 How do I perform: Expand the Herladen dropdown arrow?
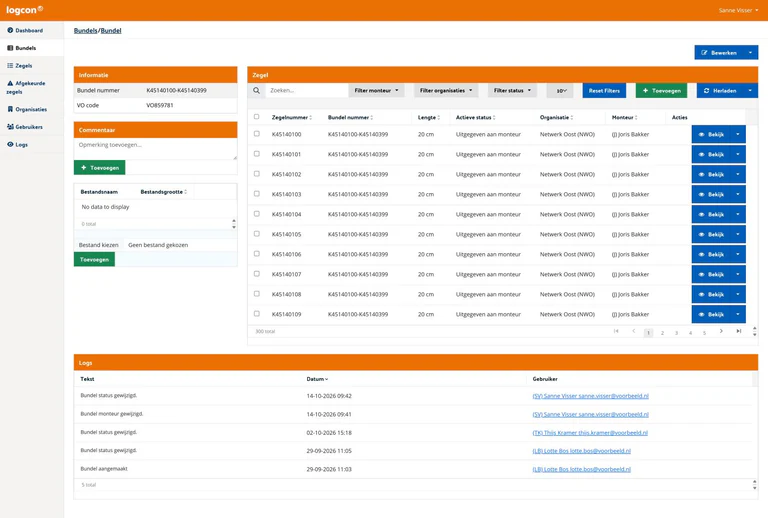(x=750, y=91)
